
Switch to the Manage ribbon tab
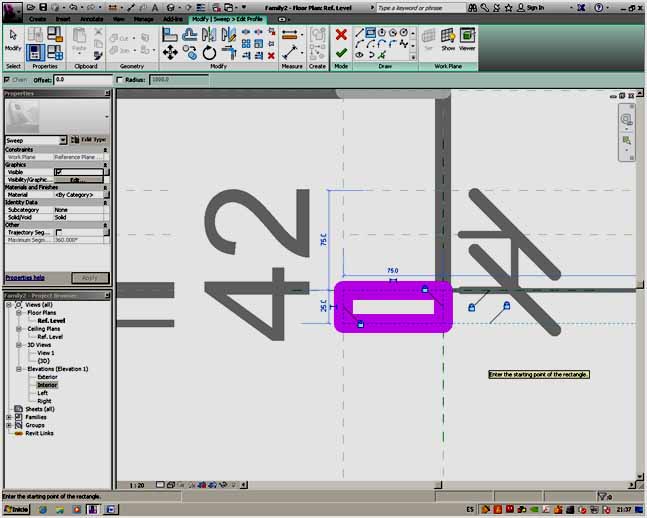click(x=144, y=19)
